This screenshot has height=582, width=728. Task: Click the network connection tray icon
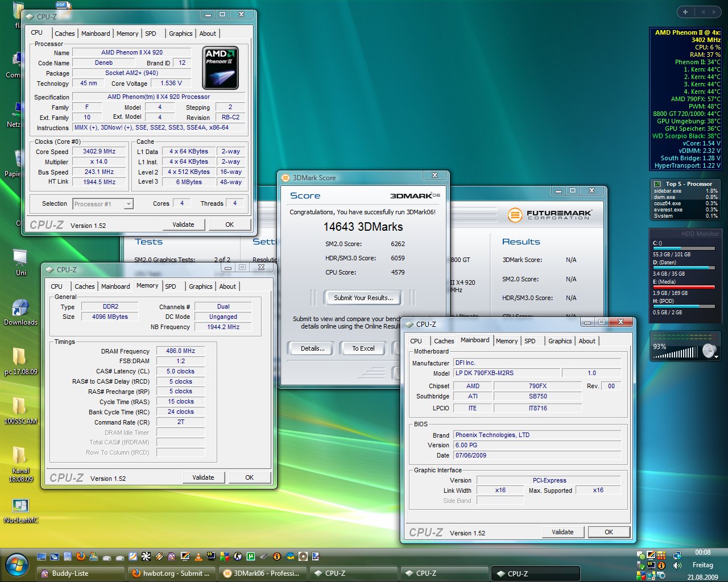pyautogui.click(x=677, y=555)
